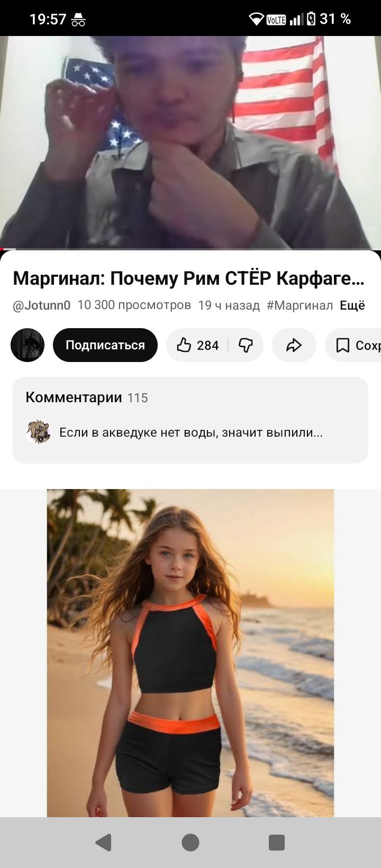Open the #Маргинал hashtag
Viewport: 381px width, 868px height.
pyautogui.click(x=300, y=305)
